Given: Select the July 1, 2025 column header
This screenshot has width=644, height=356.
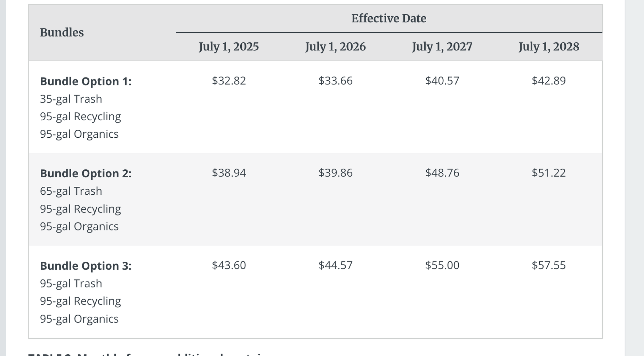Looking at the screenshot, I should coord(229,47).
